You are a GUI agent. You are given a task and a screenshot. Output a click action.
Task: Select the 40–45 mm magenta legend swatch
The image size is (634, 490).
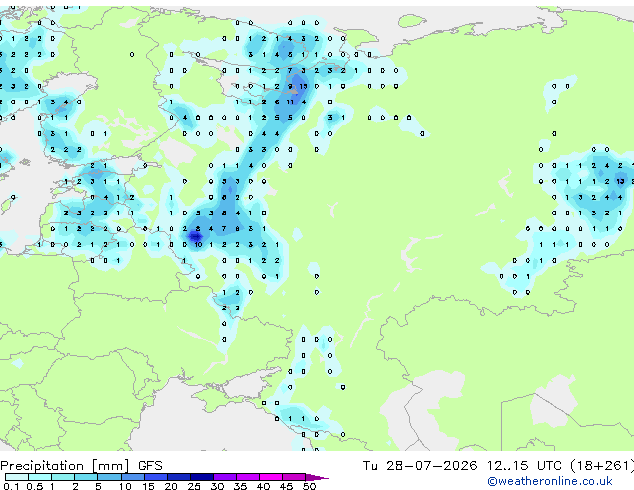(x=271, y=477)
